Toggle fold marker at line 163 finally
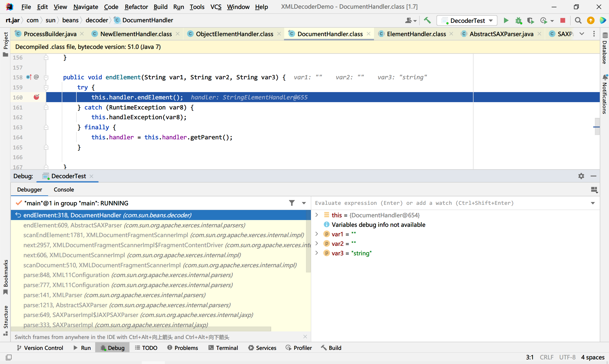Viewport: 609px width, 364px height. pos(46,127)
